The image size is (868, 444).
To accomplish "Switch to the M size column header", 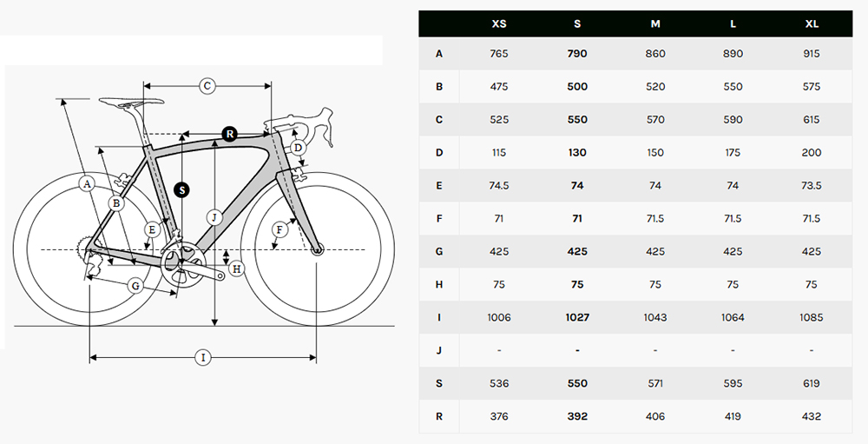I will click(655, 23).
